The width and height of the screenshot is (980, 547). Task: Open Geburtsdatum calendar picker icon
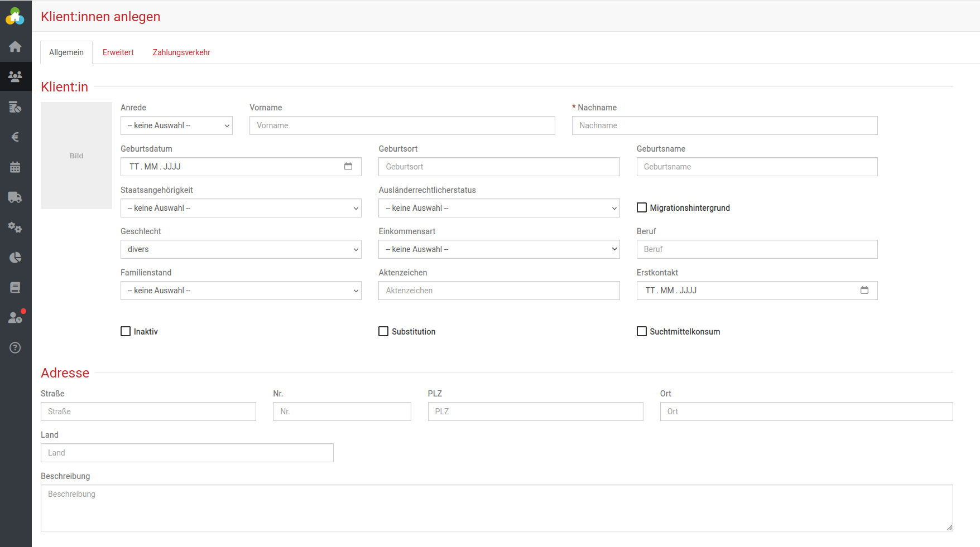coord(348,167)
